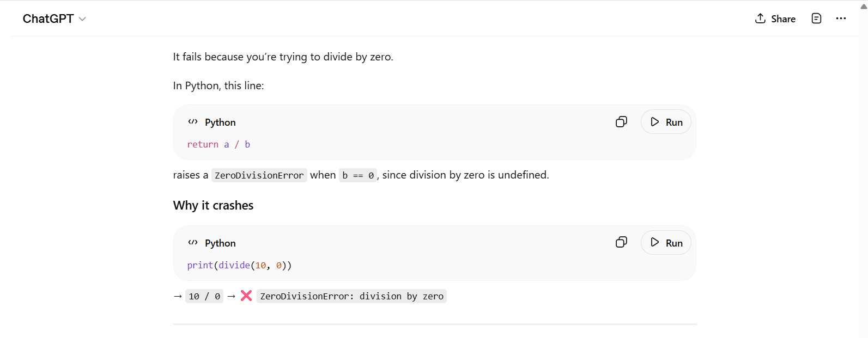Viewport: 868px width, 338px height.
Task: Run the 'return a / b' code block
Action: [x=666, y=122]
